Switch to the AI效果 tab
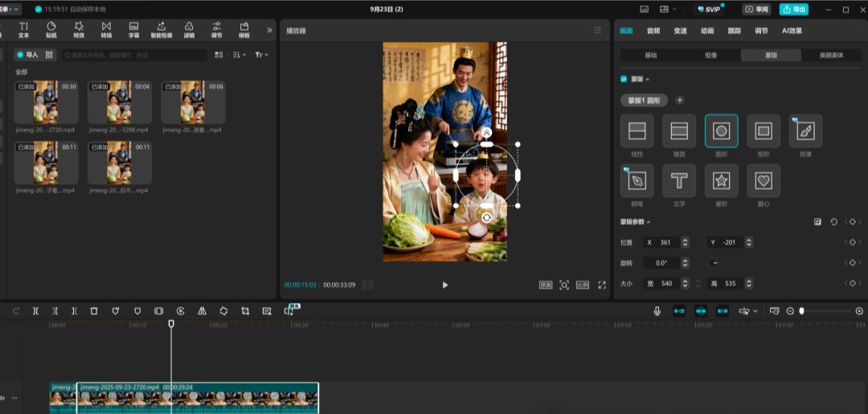Screen dimensions: 868x414 pyautogui.click(x=792, y=31)
